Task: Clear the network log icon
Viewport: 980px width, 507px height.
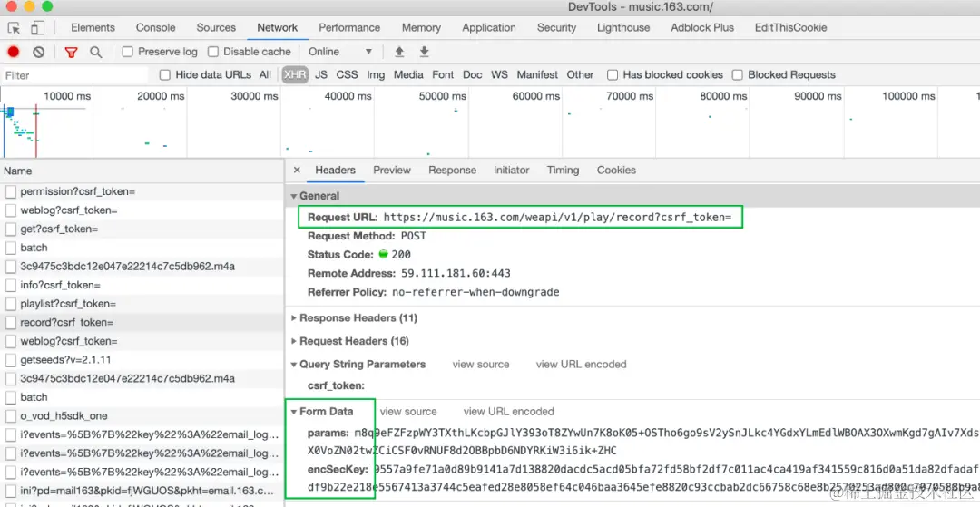Action: (x=39, y=52)
